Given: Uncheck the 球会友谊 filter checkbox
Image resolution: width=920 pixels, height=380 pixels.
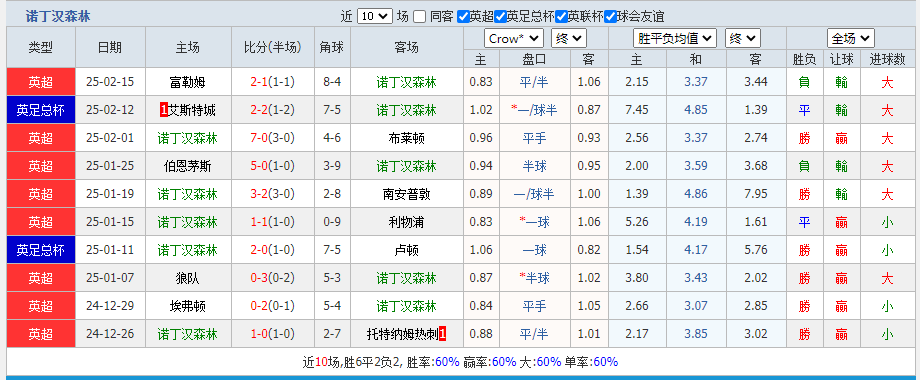Looking at the screenshot, I should point(610,17).
